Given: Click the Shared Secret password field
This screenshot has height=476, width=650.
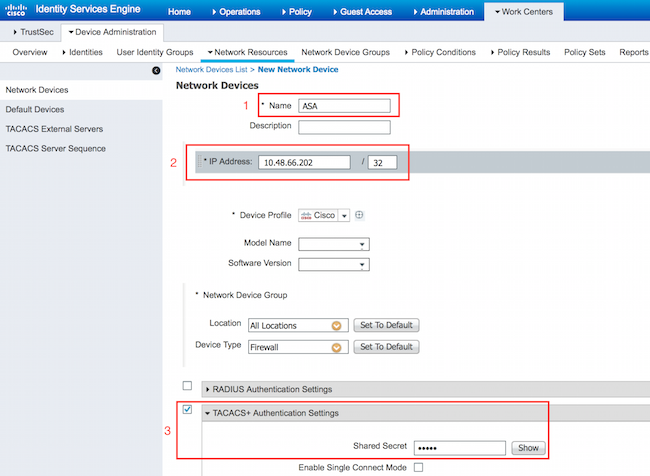Looking at the screenshot, I should (460, 448).
